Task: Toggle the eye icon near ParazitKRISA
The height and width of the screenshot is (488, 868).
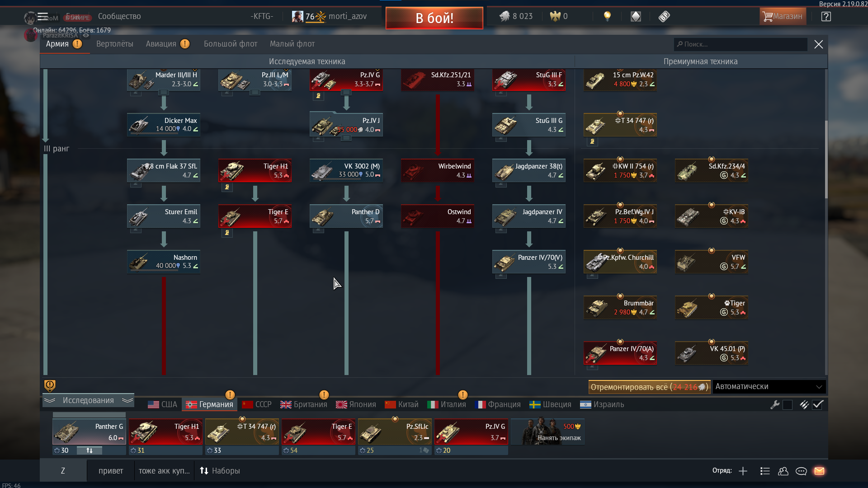Action: coord(85,36)
